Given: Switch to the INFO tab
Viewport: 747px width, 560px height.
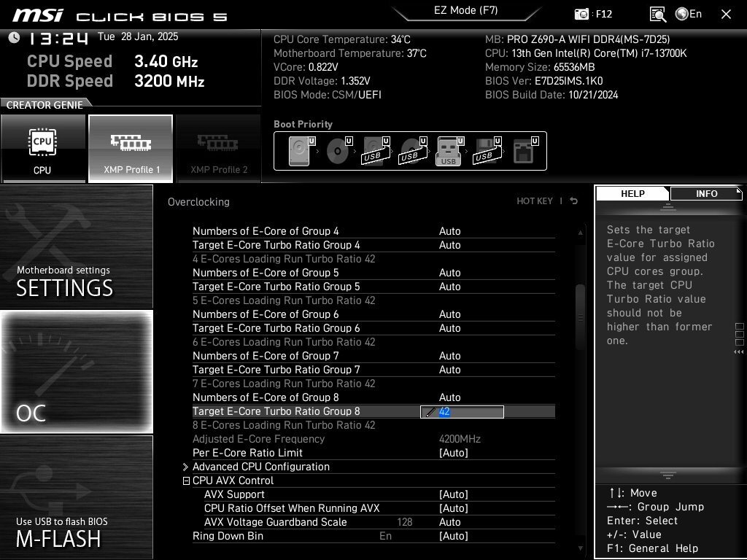Looking at the screenshot, I should (x=706, y=193).
